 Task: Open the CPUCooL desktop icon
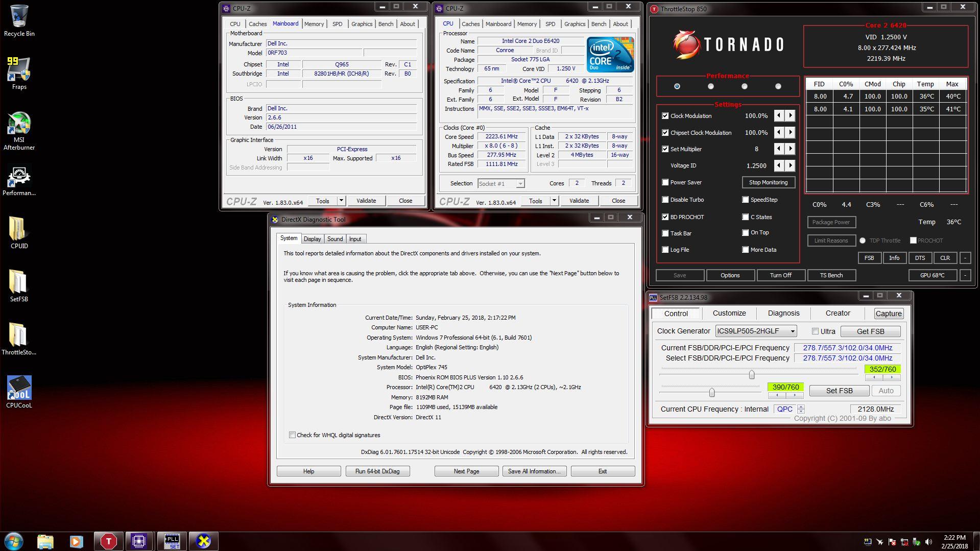pos(19,392)
